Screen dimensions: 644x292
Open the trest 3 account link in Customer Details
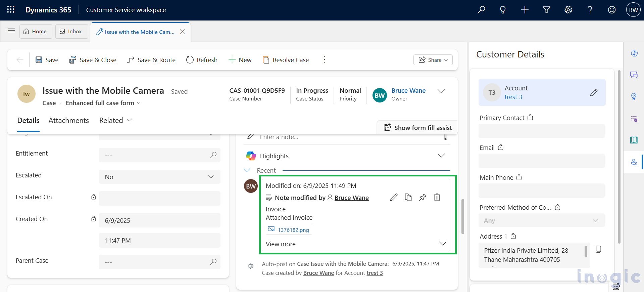click(x=513, y=97)
